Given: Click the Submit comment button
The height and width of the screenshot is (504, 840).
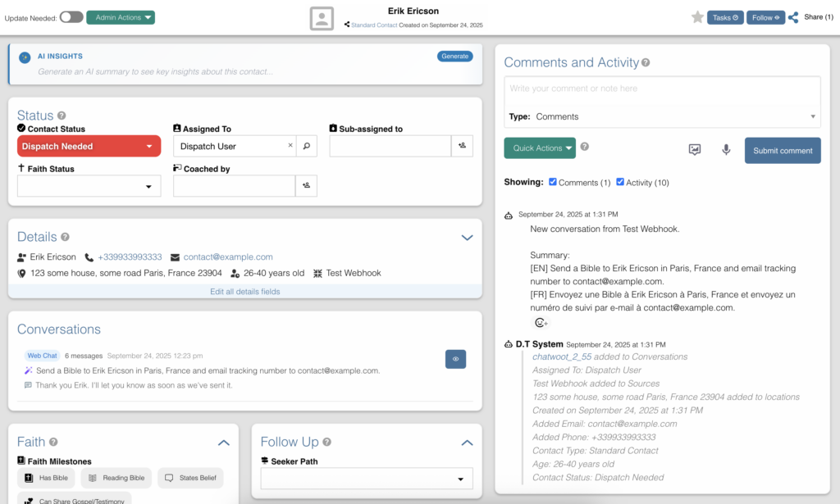Looking at the screenshot, I should click(x=782, y=150).
